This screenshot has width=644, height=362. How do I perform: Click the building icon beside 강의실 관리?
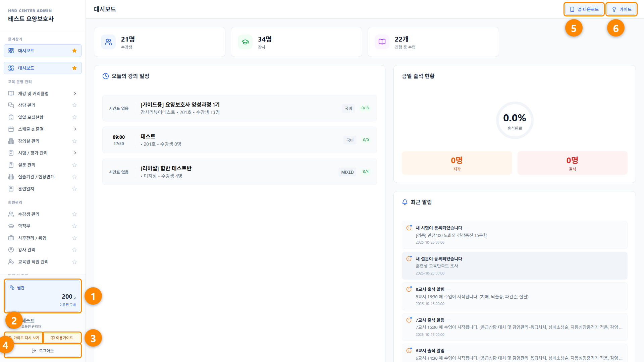pyautogui.click(x=11, y=141)
